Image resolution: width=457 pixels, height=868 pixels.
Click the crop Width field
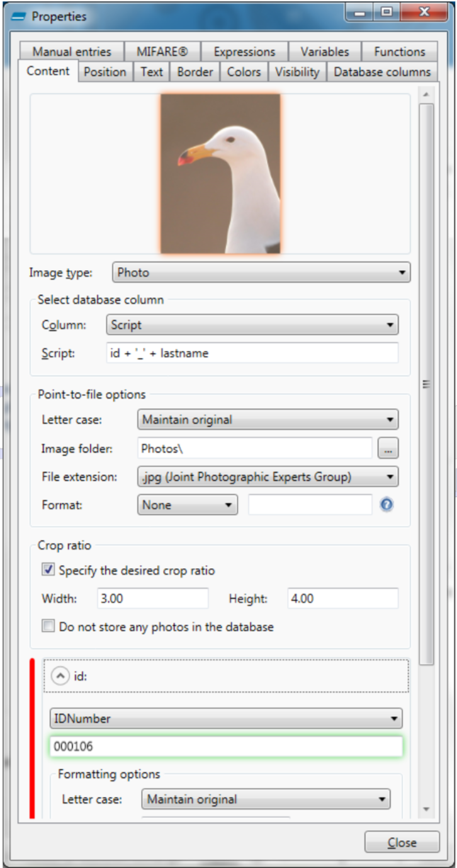click(152, 598)
